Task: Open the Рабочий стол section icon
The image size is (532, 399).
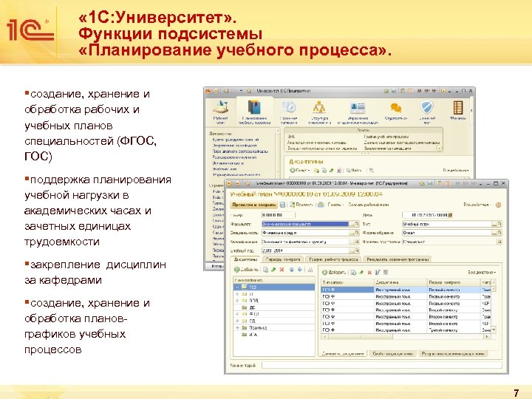Action: (220, 108)
